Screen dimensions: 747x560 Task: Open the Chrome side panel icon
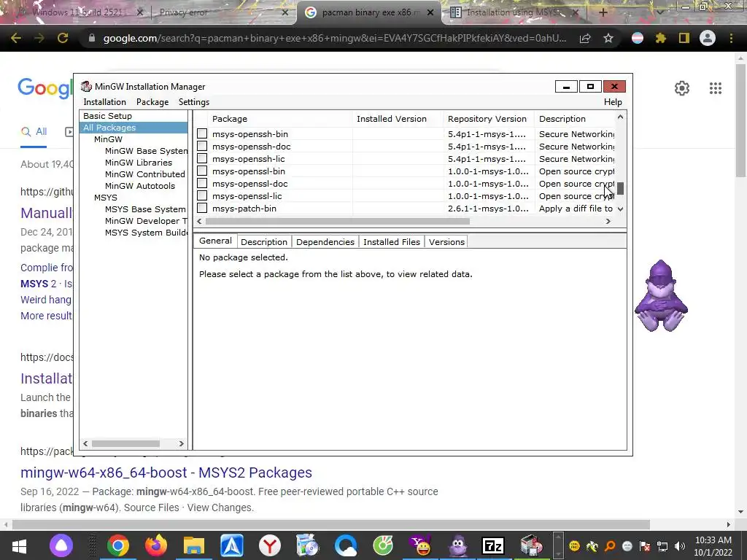[x=684, y=38]
